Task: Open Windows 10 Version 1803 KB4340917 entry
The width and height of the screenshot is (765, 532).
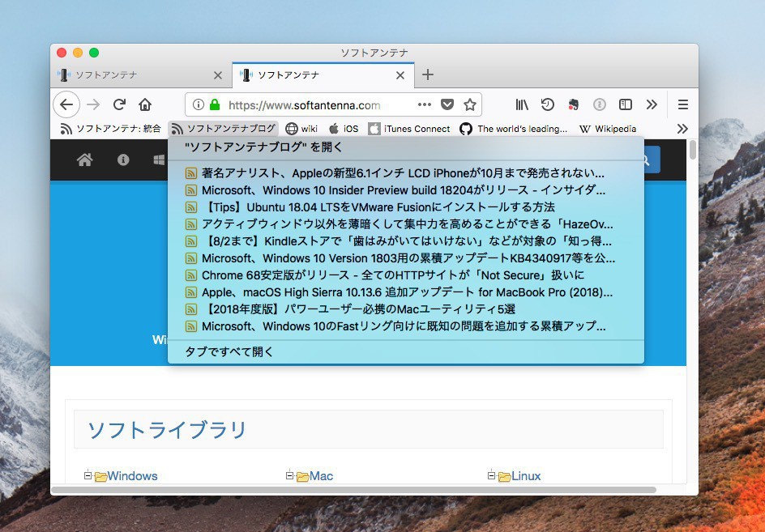Action: [x=406, y=258]
